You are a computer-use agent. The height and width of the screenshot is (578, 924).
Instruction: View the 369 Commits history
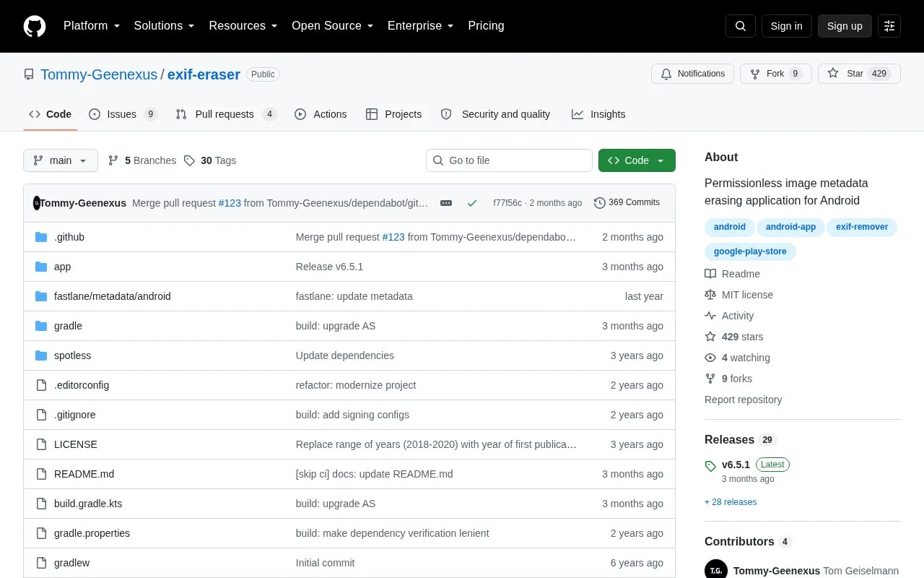click(x=627, y=203)
